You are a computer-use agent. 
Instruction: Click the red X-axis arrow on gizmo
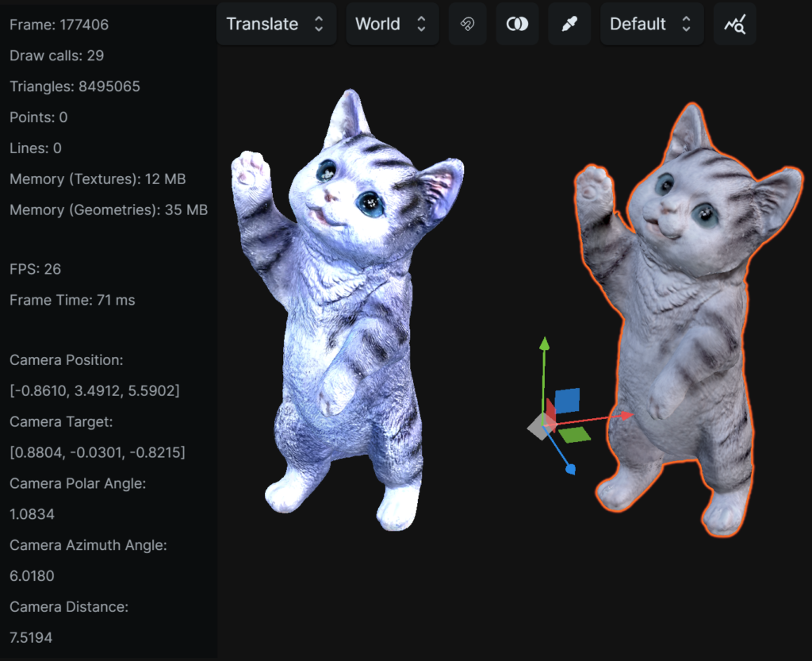coord(626,415)
